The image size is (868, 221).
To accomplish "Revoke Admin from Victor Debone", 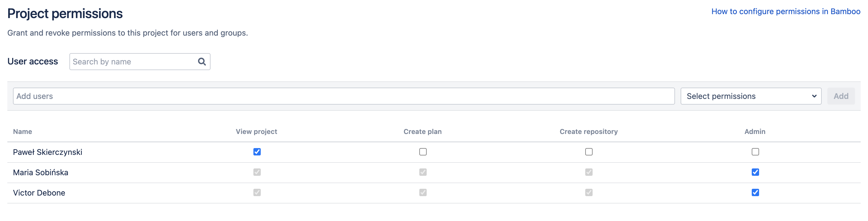I will [x=755, y=192].
